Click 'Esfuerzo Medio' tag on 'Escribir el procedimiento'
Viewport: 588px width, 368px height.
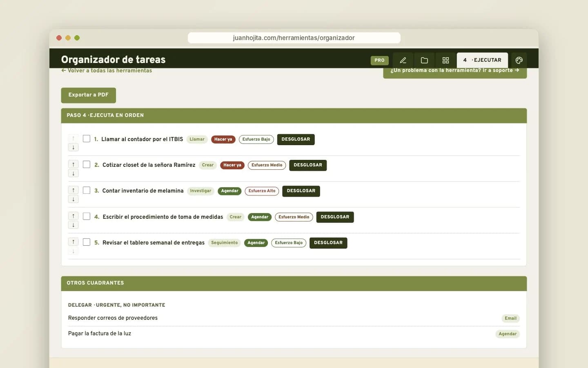[294, 217]
